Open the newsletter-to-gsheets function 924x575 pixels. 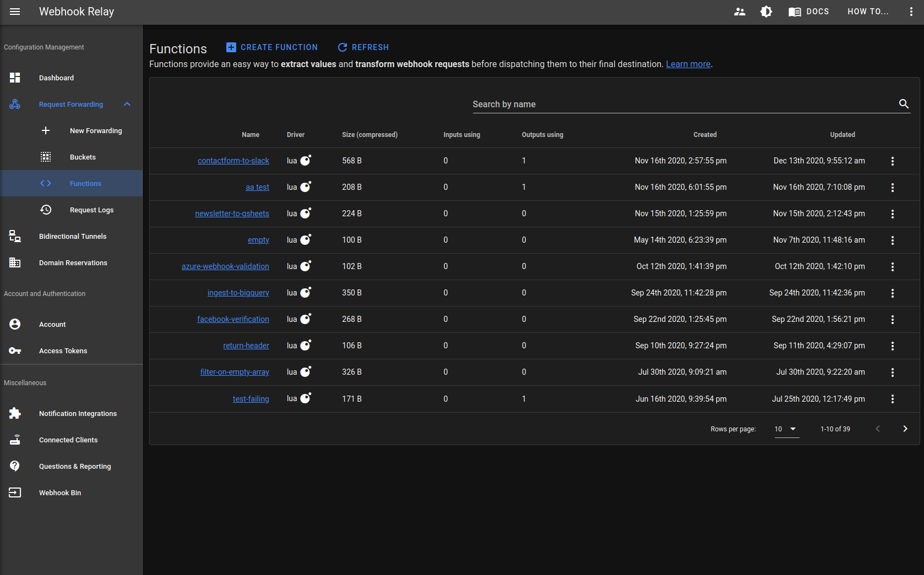coord(232,213)
